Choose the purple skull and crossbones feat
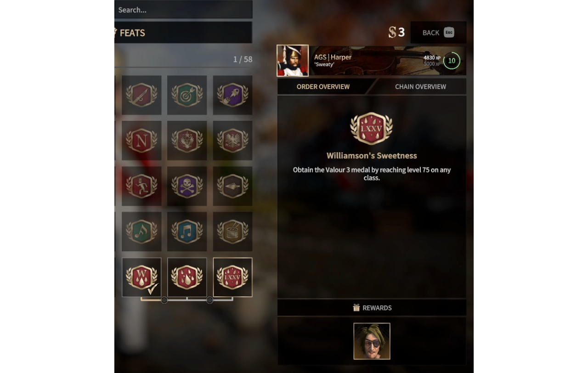The image size is (588, 373). [187, 186]
